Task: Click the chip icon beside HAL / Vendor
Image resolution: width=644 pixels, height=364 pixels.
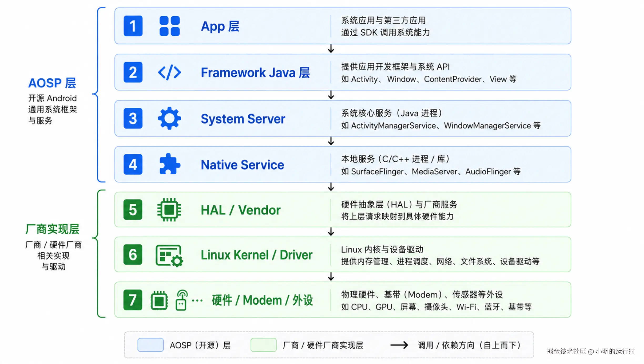Action: [169, 210]
